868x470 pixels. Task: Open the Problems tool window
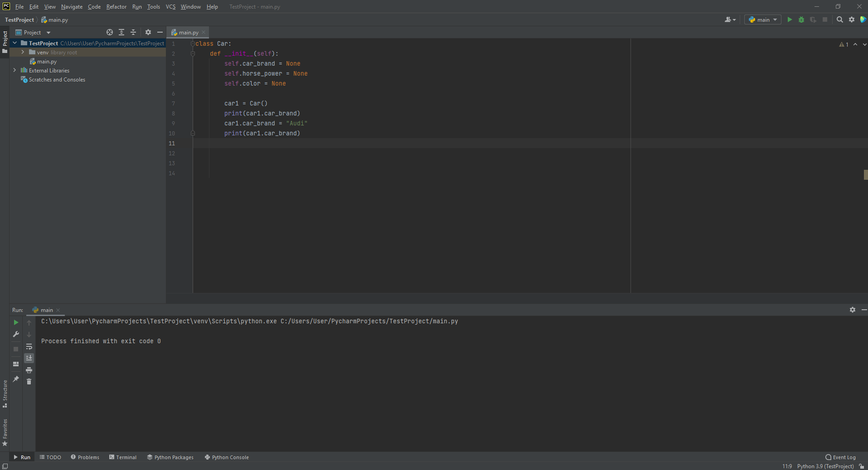[85, 457]
